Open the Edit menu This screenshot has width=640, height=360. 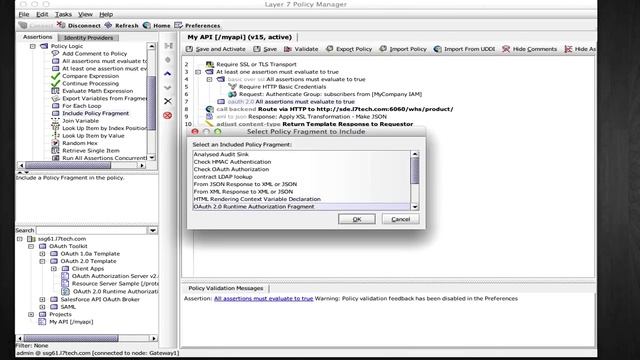(42, 14)
